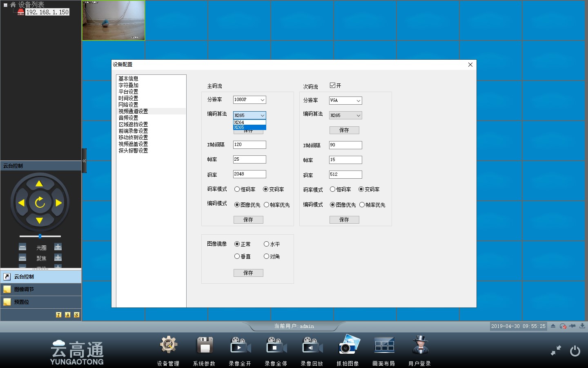588x368 pixels.
Task: Switch to 网络设置 settings page
Action: point(128,104)
